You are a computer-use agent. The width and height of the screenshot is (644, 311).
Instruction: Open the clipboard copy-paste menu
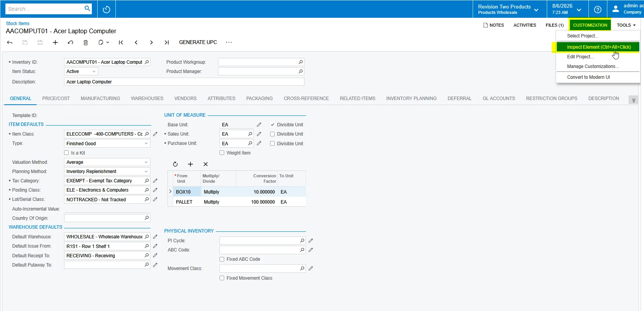(103, 42)
